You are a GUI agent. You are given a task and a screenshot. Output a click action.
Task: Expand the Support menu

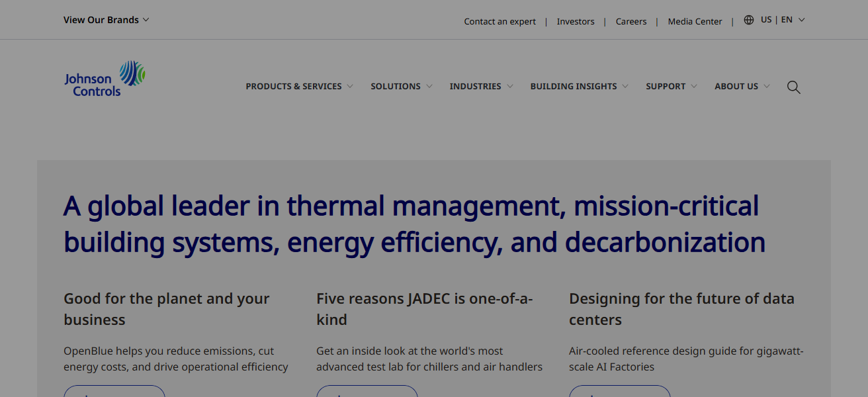672,87
